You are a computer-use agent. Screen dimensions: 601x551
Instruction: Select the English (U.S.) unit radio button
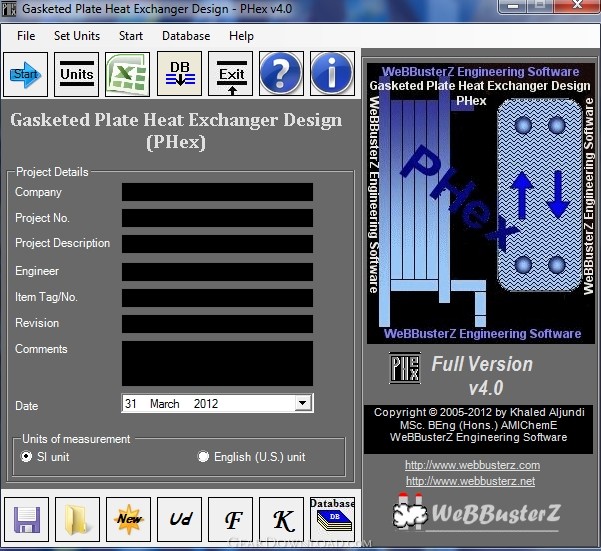pyautogui.click(x=203, y=456)
